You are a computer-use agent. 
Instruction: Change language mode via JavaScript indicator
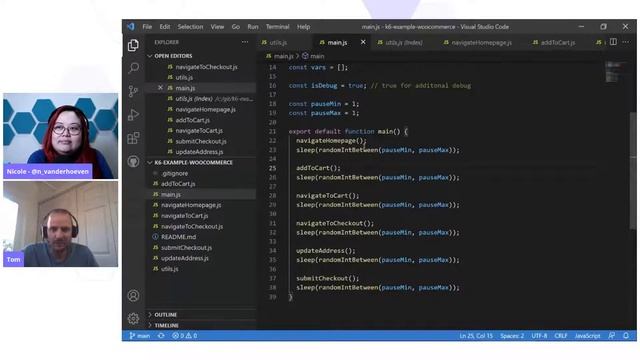coord(587,336)
